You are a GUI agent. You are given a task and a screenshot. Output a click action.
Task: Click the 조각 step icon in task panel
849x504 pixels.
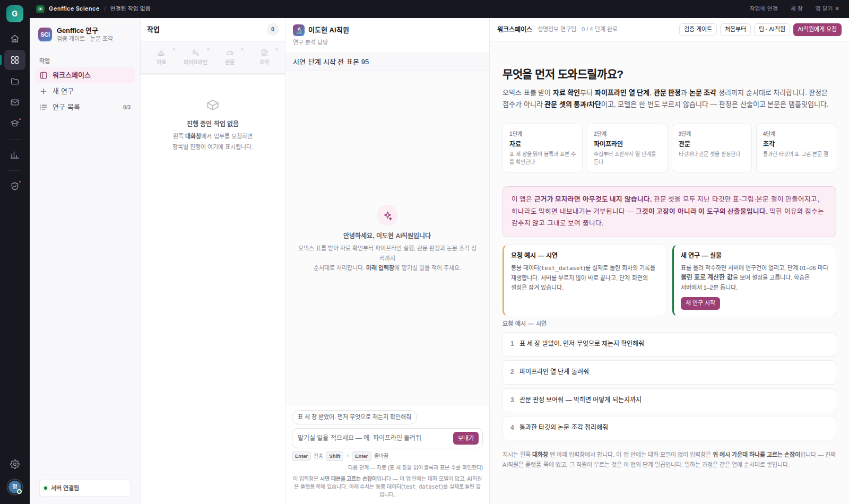(x=264, y=53)
